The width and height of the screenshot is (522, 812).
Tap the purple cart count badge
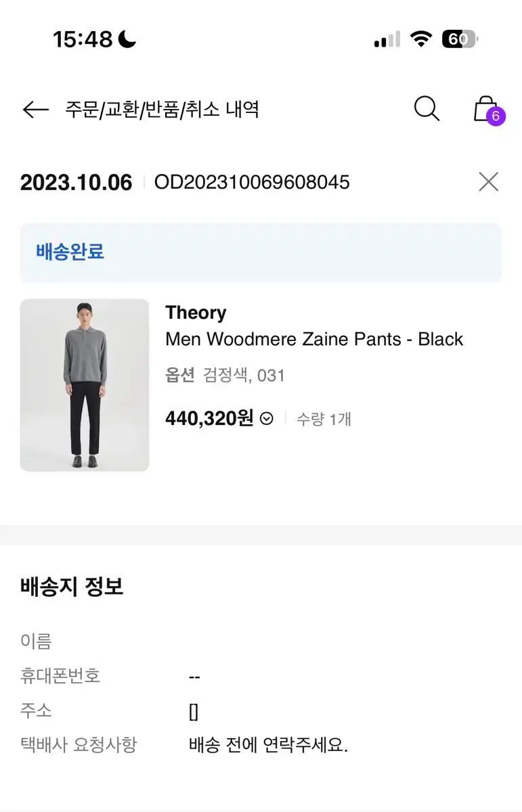496,116
